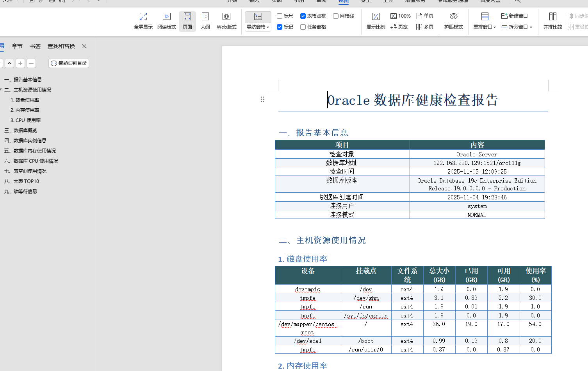This screenshot has width=588, height=371.
Task: Go to outline item 一、报告基本信息
Action: pyautogui.click(x=23, y=80)
